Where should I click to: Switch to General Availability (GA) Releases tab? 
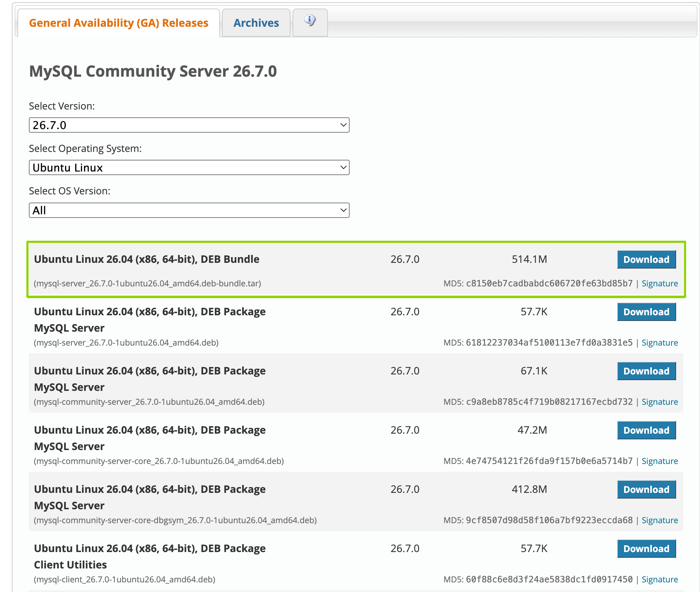[119, 23]
